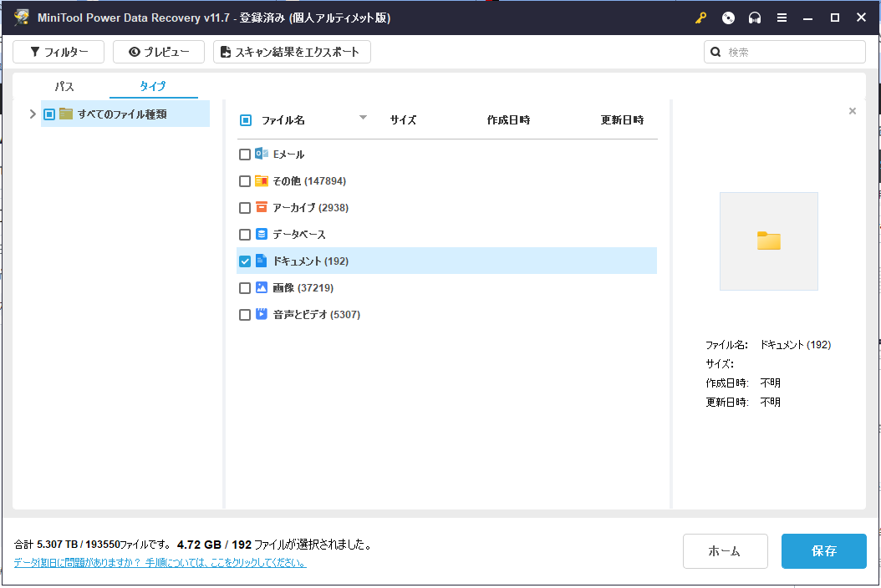Open the フィルター dropdown

[59, 52]
